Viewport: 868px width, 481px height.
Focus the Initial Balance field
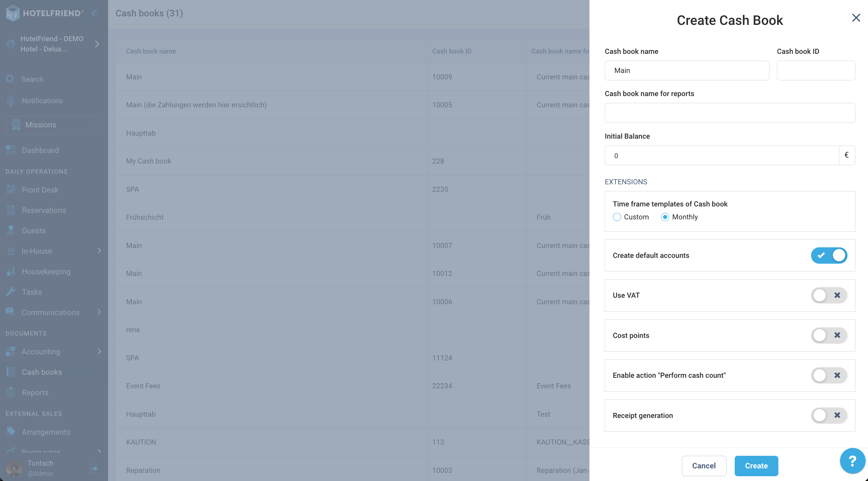coord(722,155)
